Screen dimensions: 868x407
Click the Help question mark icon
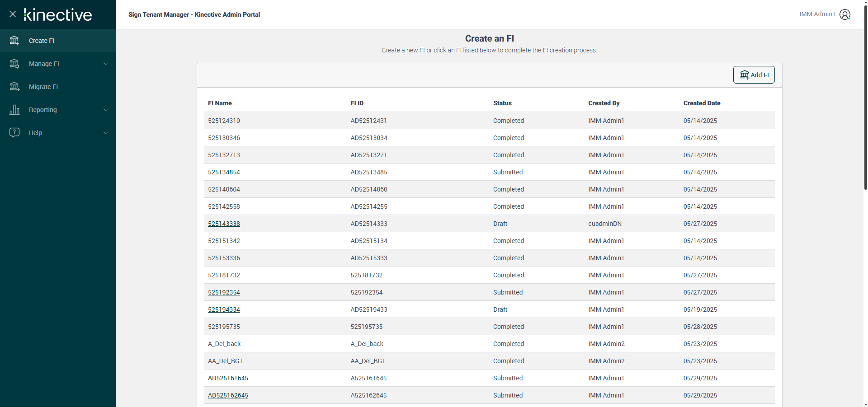coord(14,133)
